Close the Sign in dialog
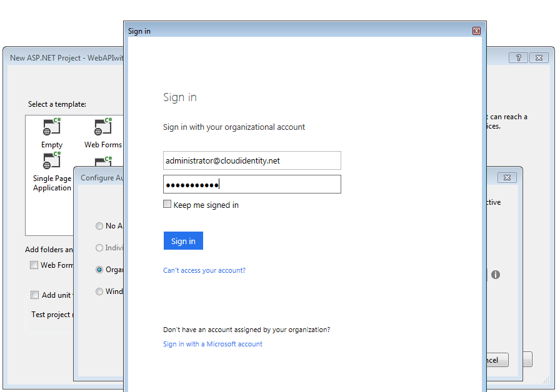 (x=476, y=31)
